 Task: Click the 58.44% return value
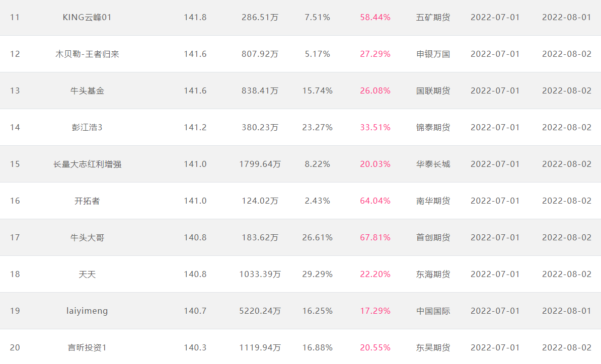point(375,17)
